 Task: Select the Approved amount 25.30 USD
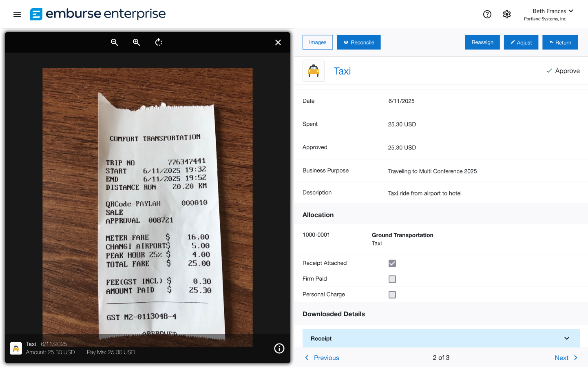[x=402, y=148]
